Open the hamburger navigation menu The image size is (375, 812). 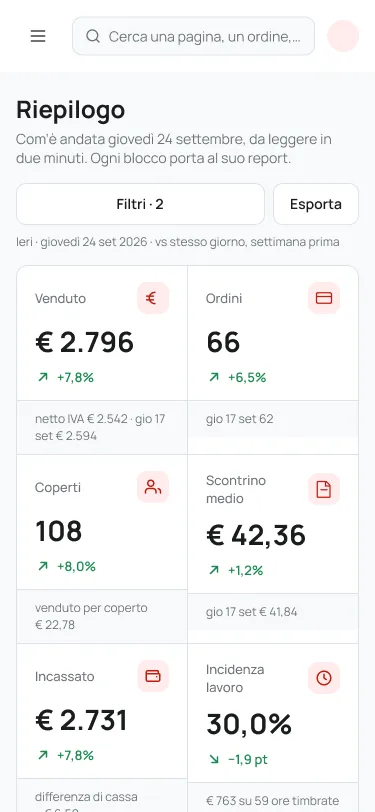38,36
